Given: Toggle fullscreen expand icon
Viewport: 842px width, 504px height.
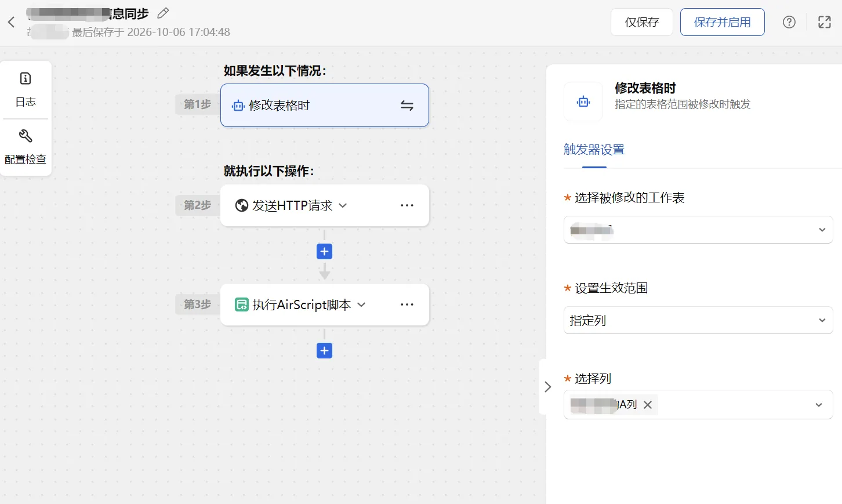Looking at the screenshot, I should click(x=825, y=22).
